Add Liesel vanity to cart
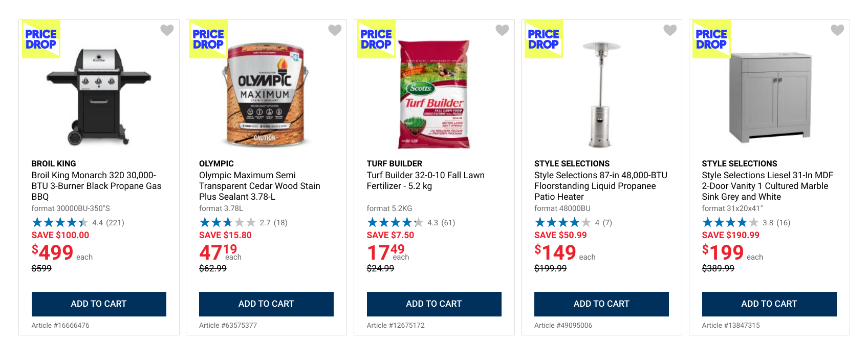868x339 pixels. point(769,304)
